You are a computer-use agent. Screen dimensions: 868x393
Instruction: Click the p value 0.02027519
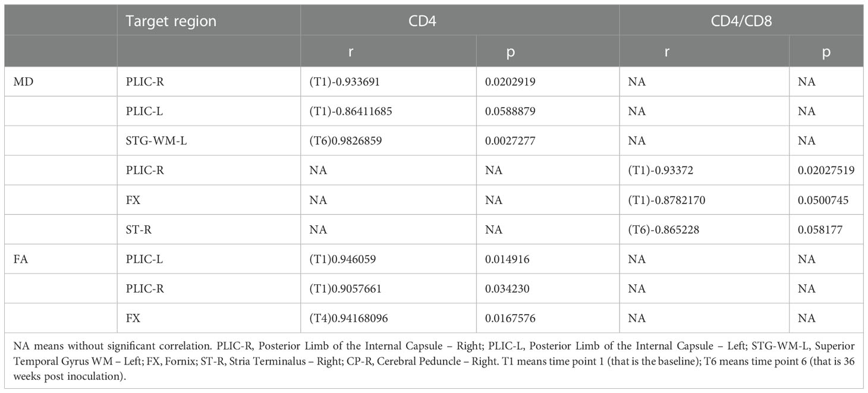point(826,171)
